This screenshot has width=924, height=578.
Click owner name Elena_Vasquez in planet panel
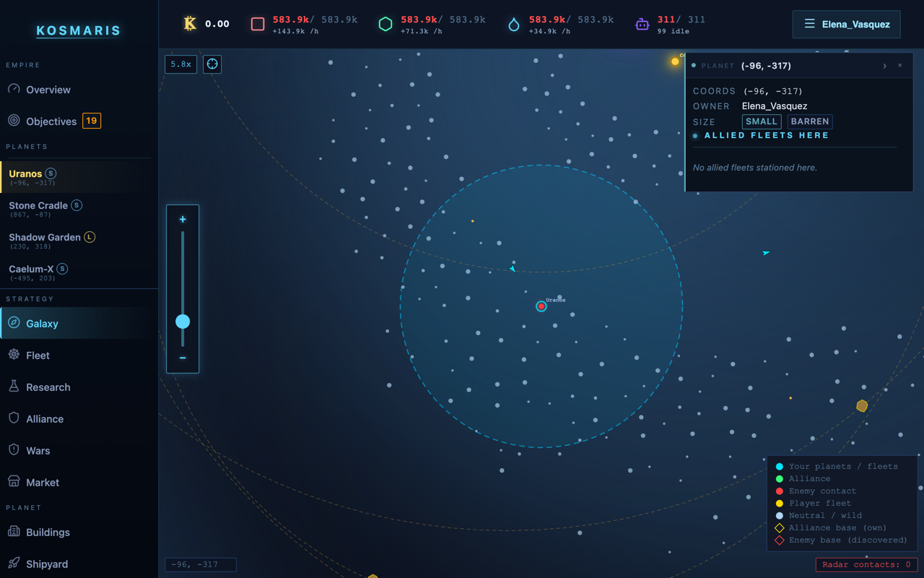[775, 106]
